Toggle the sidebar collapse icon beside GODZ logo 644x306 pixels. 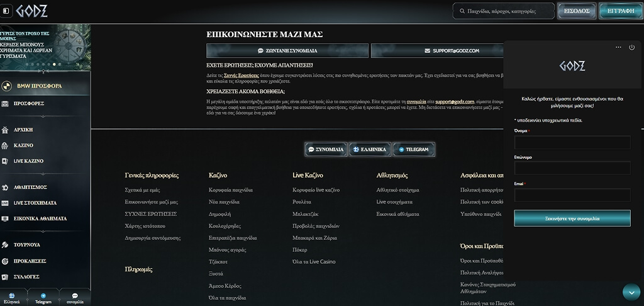coord(6,11)
